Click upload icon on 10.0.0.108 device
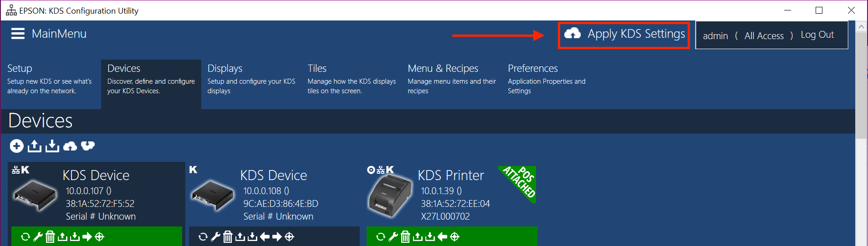Screen dimensions: 868x246 240,237
